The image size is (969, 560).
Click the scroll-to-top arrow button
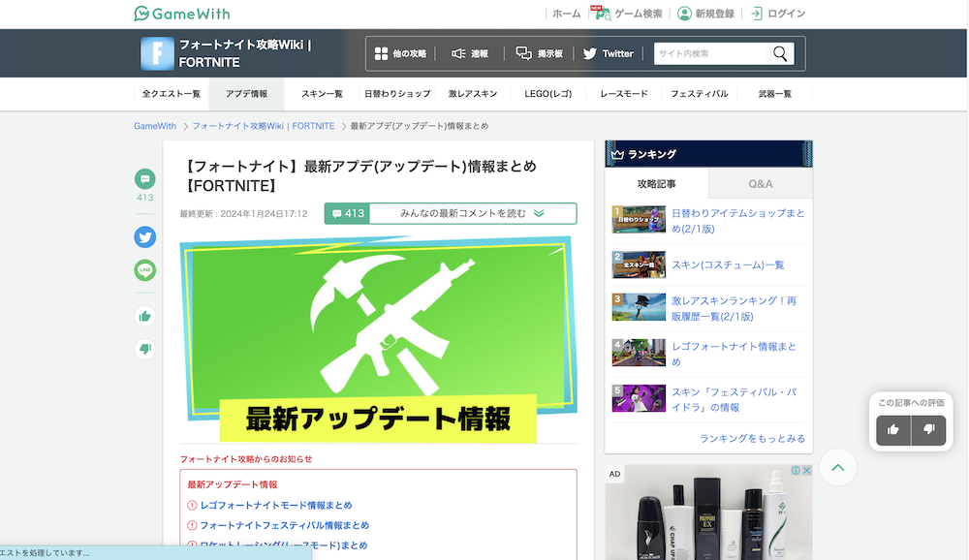point(838,467)
